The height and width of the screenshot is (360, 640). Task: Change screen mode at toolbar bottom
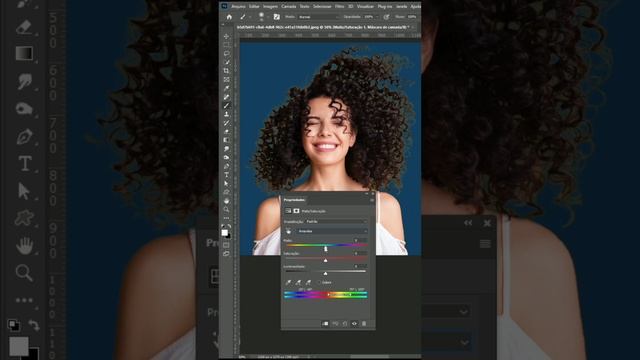point(226,253)
